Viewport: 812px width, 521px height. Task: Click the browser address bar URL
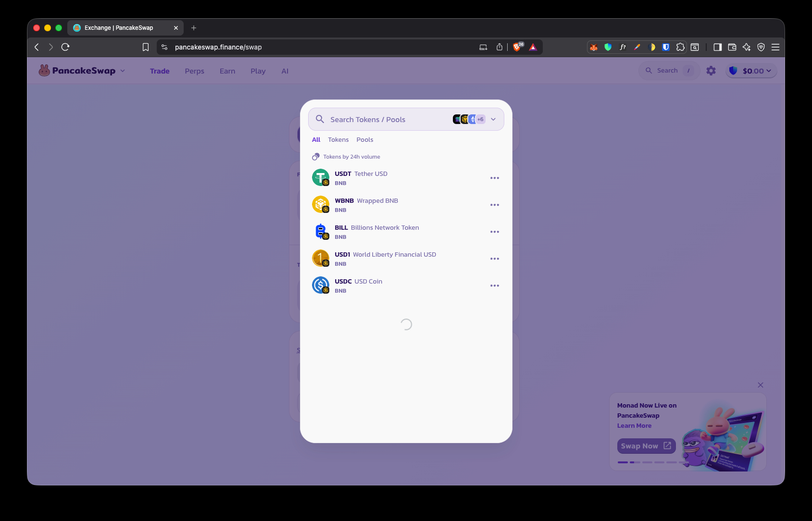pos(218,47)
